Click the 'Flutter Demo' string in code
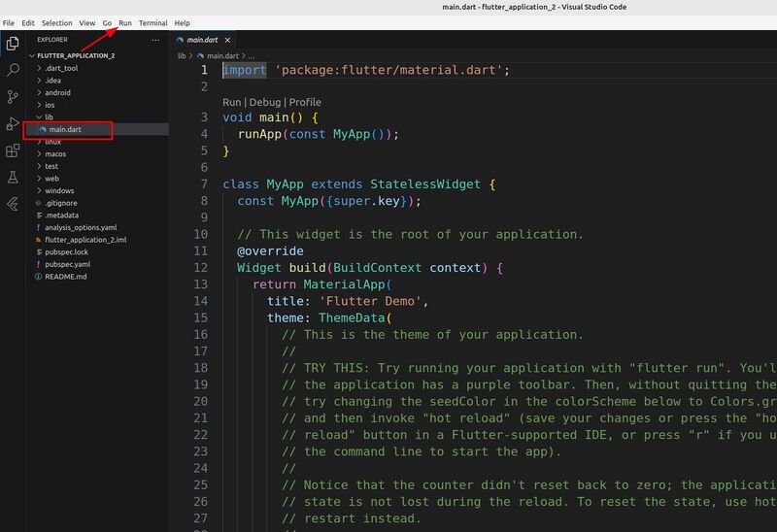777x532 pixels. [x=370, y=301]
